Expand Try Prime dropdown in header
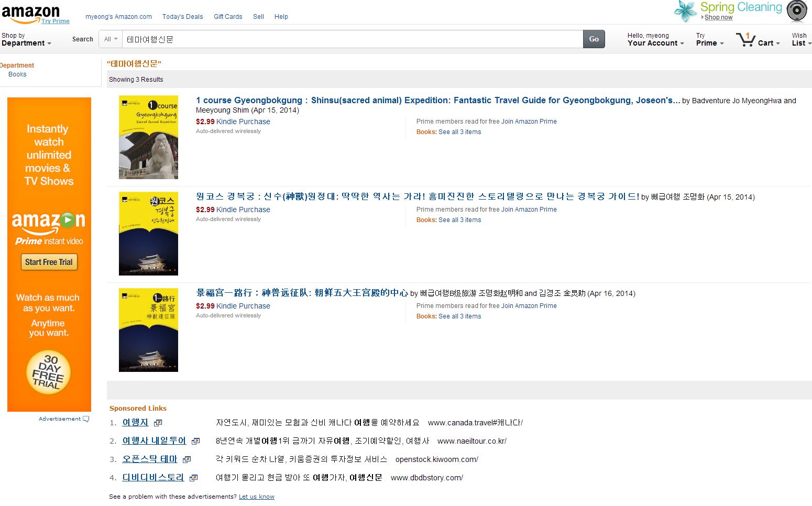 [710, 39]
